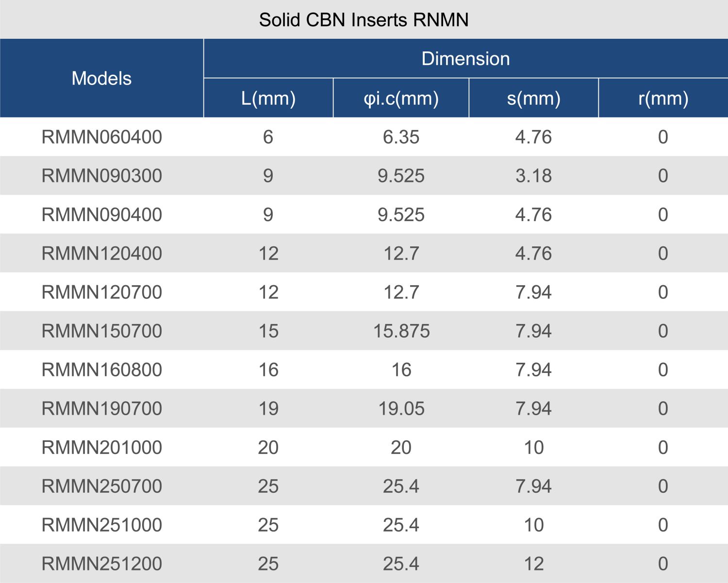Click the Models column header
Image resolution: width=728 pixels, height=583 pixels.
101,79
